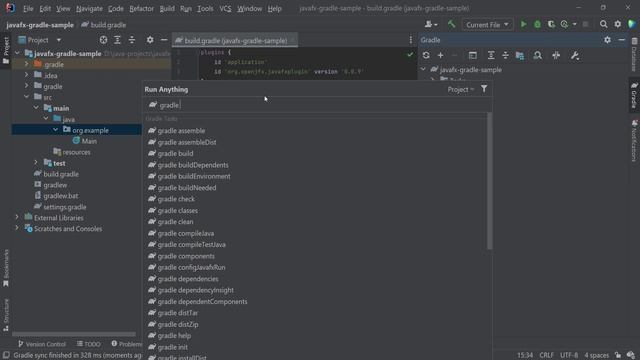The height and width of the screenshot is (360, 640).
Task: Open Gradle build tool settings wrench
Action: [x=575, y=55]
